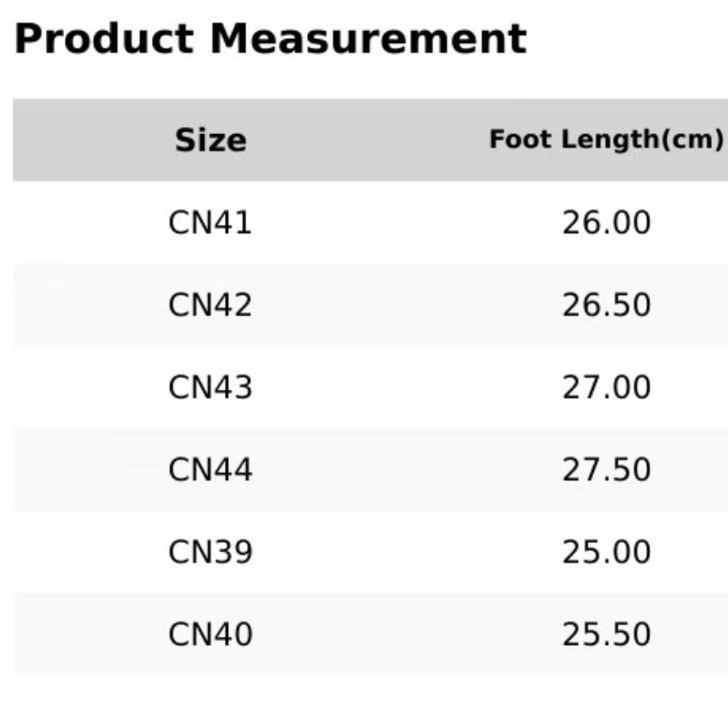Screen dimensions: 728x728
Task: Click the white space right of the title
Action: (x=626, y=39)
